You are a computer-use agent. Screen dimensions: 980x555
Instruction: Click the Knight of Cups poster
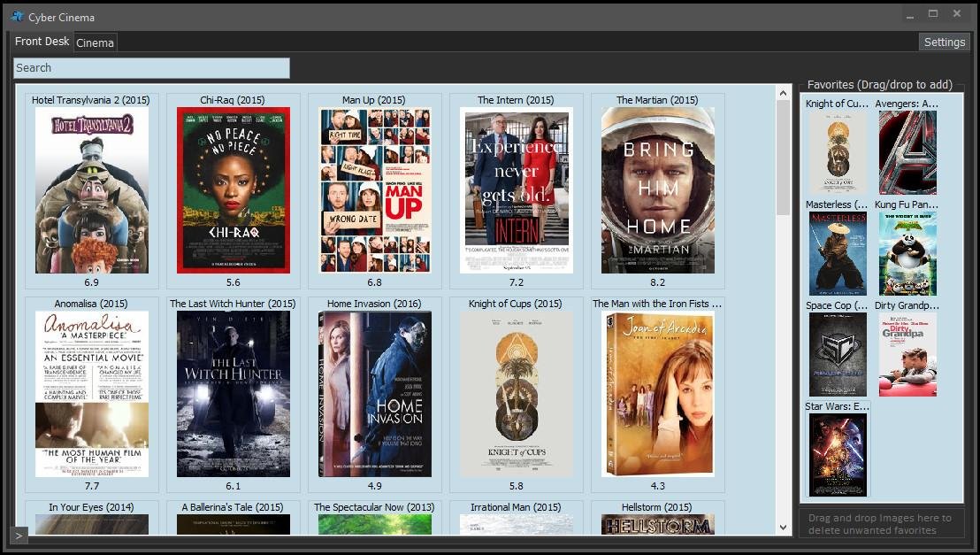pos(517,394)
